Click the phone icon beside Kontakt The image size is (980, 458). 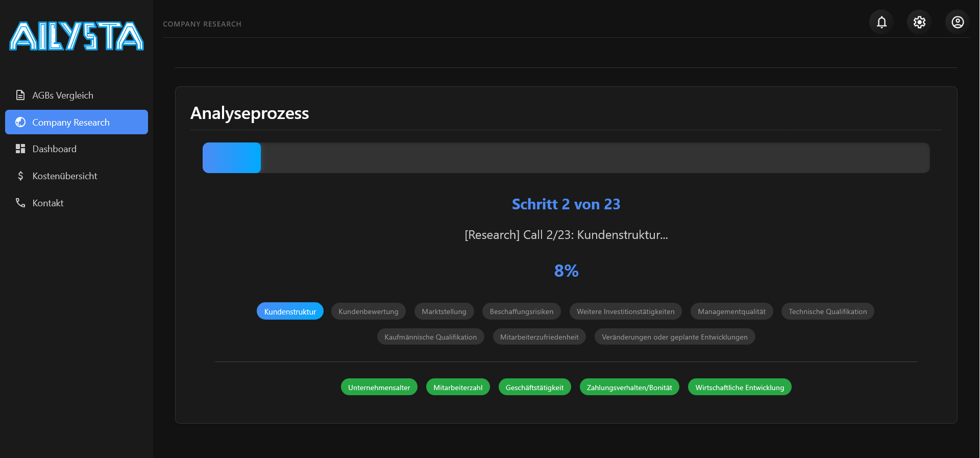tap(20, 203)
